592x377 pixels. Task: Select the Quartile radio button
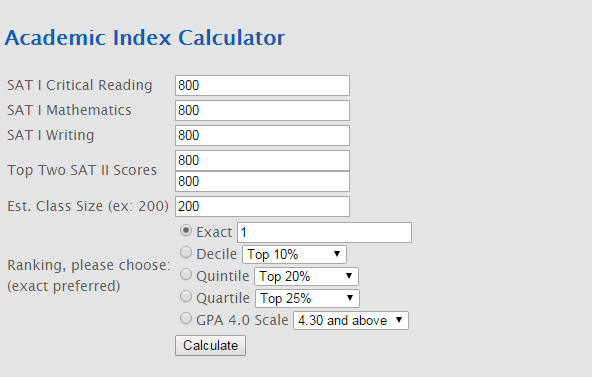[x=186, y=297]
